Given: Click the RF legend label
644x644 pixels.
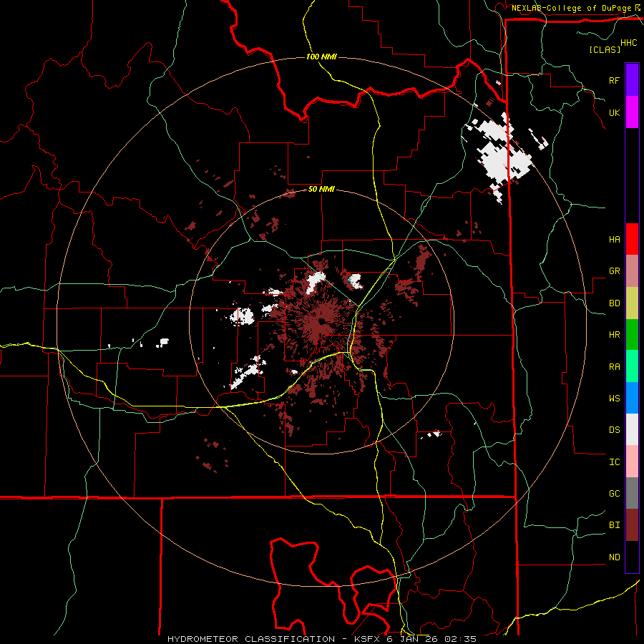Looking at the screenshot, I should tap(614, 80).
